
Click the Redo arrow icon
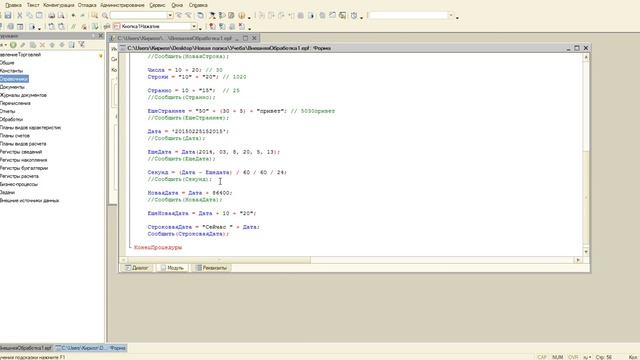pos(83,16)
